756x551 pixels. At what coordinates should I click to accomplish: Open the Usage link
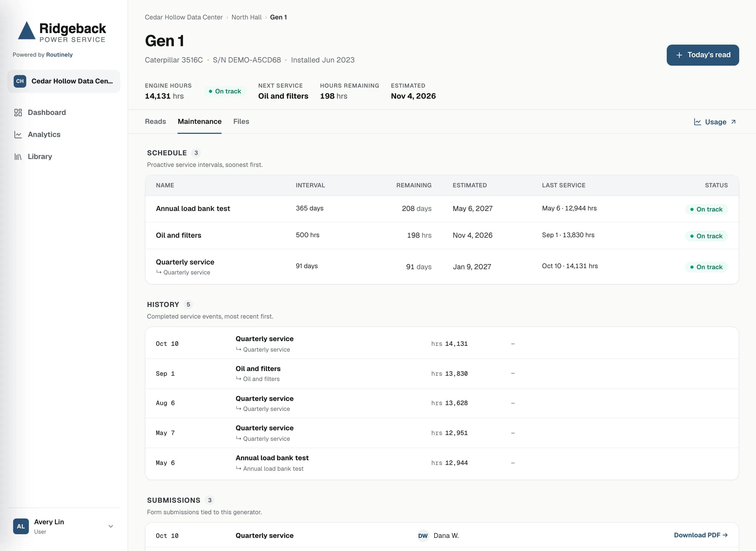[715, 122]
